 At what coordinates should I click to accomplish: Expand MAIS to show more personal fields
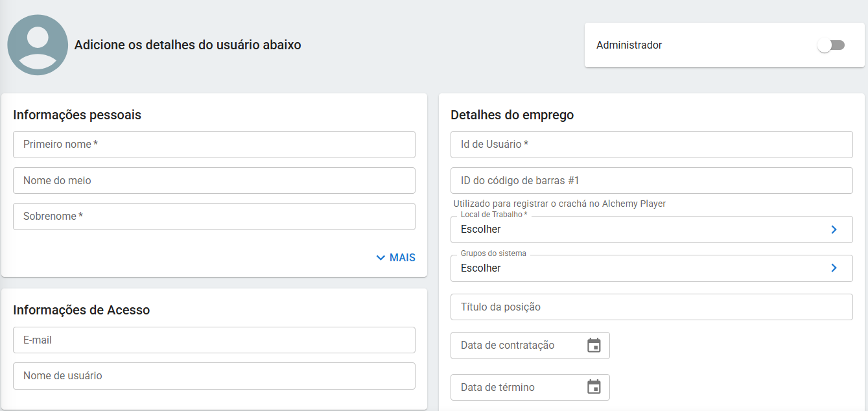[395, 258]
